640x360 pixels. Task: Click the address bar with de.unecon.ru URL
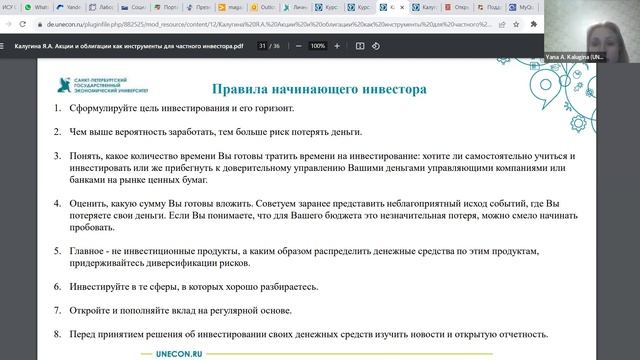click(268, 24)
